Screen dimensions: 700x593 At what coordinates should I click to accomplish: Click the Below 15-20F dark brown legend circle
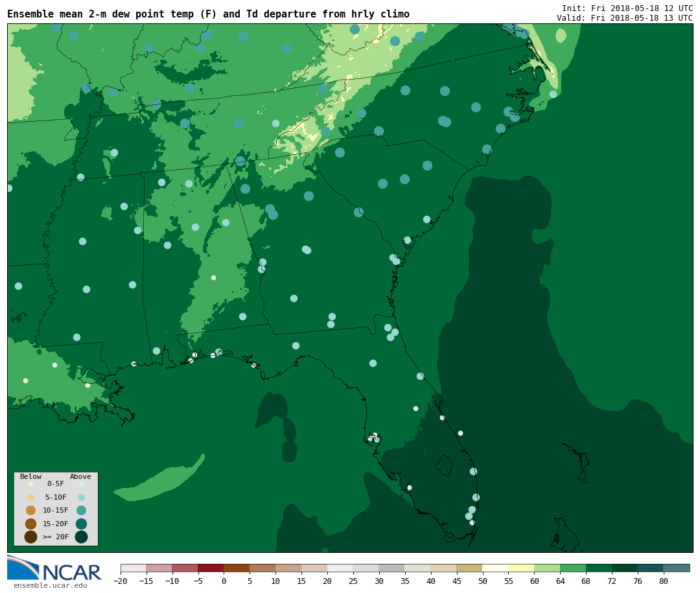pos(31,524)
